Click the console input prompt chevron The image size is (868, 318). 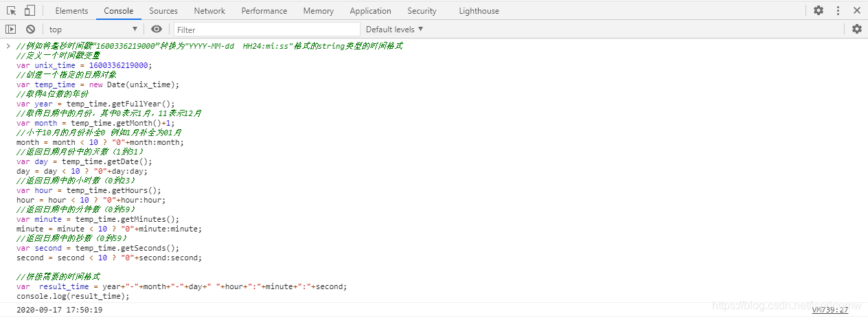pos(8,46)
